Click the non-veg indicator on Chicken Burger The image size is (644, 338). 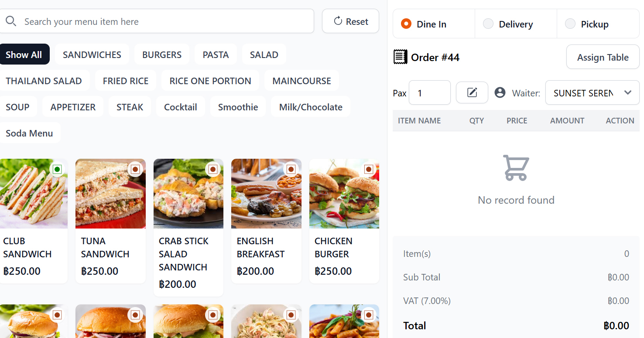[x=369, y=169]
